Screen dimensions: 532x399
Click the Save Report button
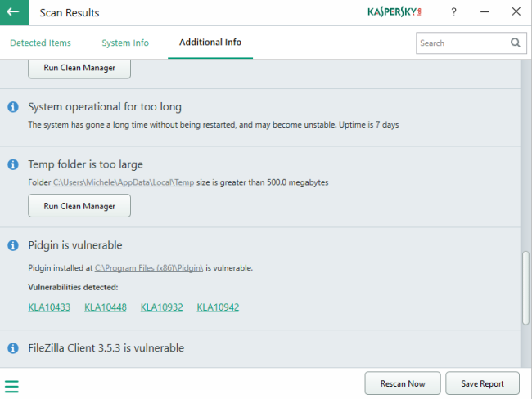coord(482,383)
